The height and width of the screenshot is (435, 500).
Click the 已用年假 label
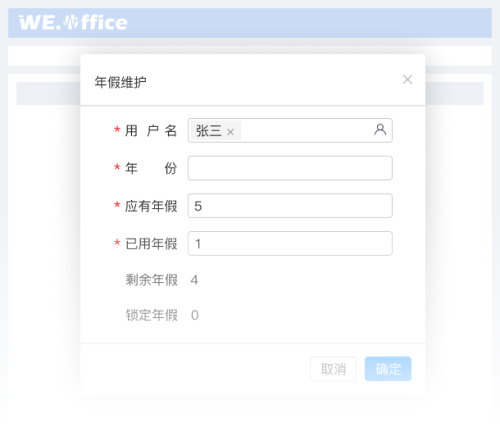(151, 244)
